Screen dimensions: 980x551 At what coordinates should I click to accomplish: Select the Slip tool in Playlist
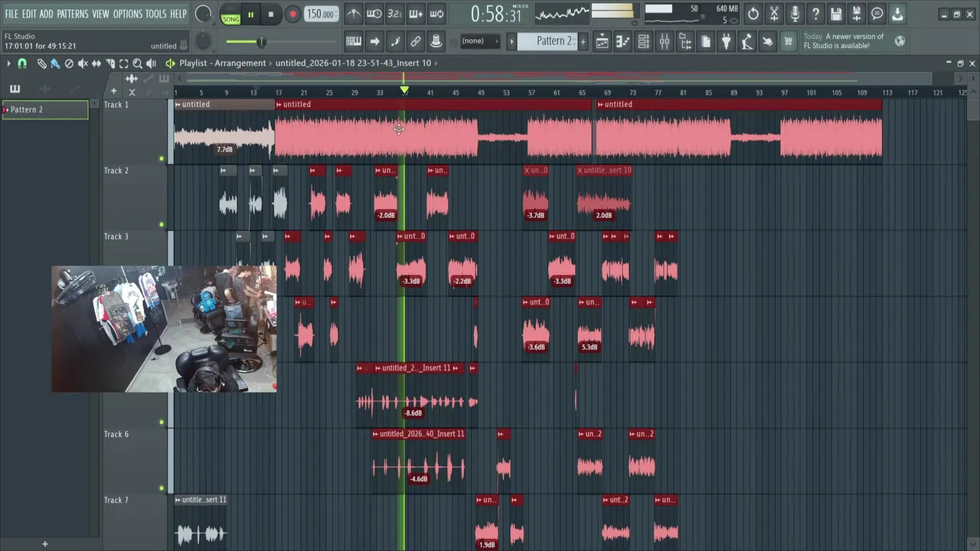pos(96,64)
